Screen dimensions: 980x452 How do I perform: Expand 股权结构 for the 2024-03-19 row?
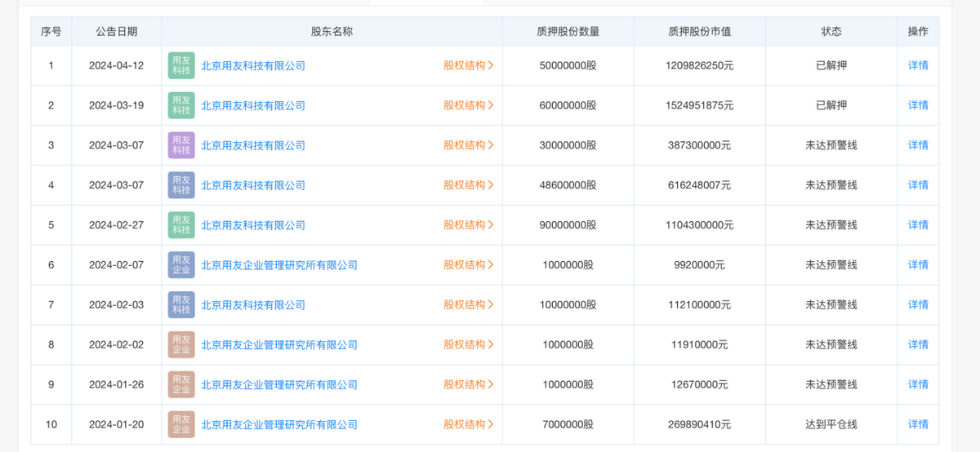(469, 105)
